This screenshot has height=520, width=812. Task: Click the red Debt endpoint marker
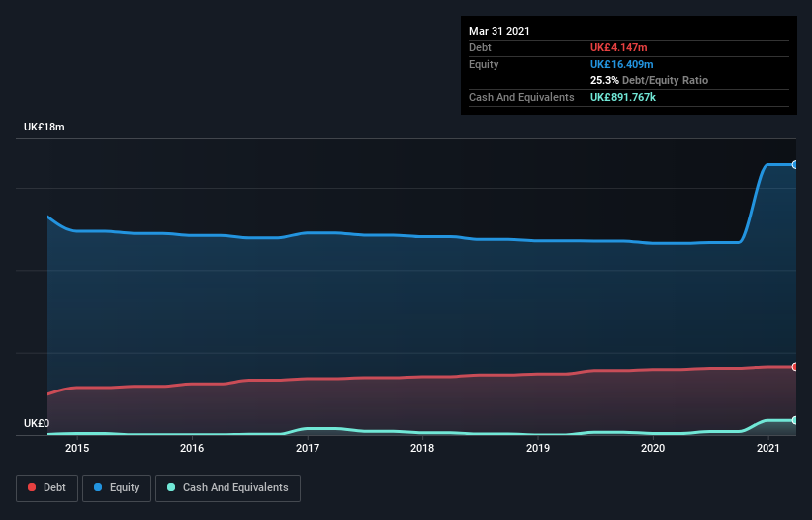(x=795, y=367)
